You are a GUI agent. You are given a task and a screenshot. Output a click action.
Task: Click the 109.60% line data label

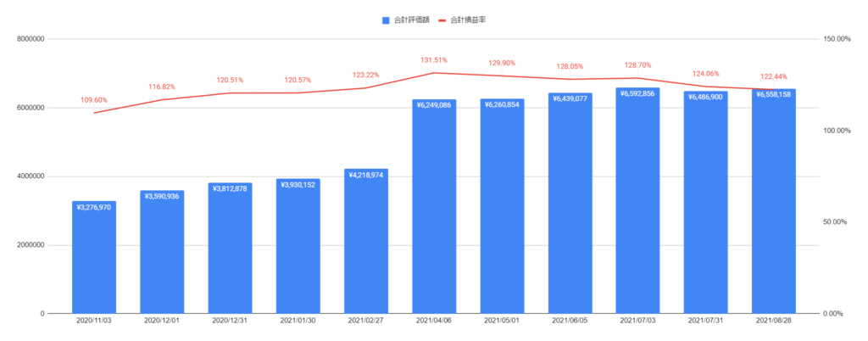click(94, 100)
